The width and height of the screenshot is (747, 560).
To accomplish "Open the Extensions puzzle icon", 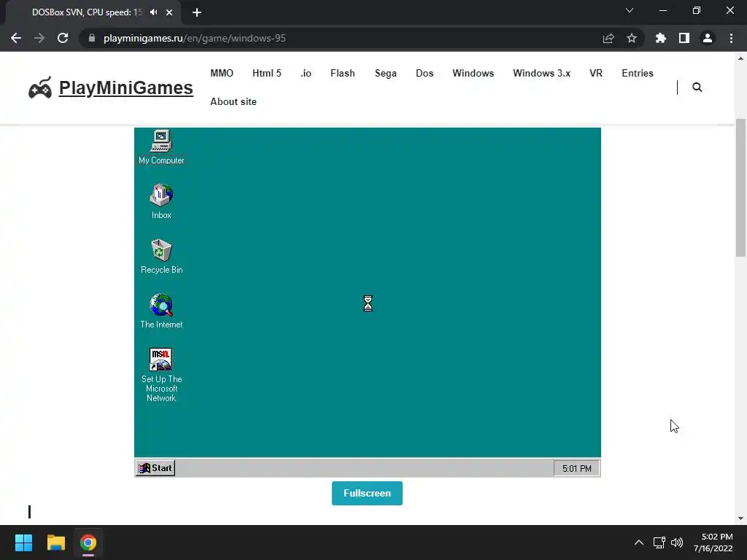I will pyautogui.click(x=661, y=38).
